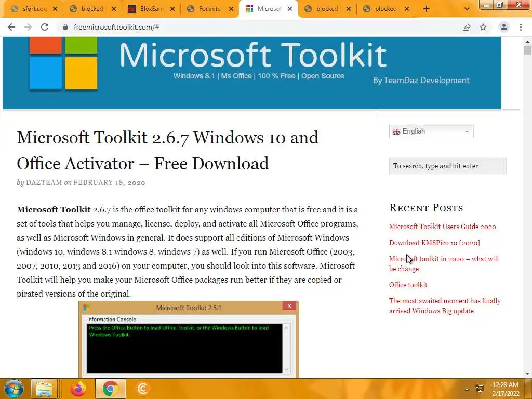
Task: Click the browser forward arrow
Action: (x=28, y=27)
